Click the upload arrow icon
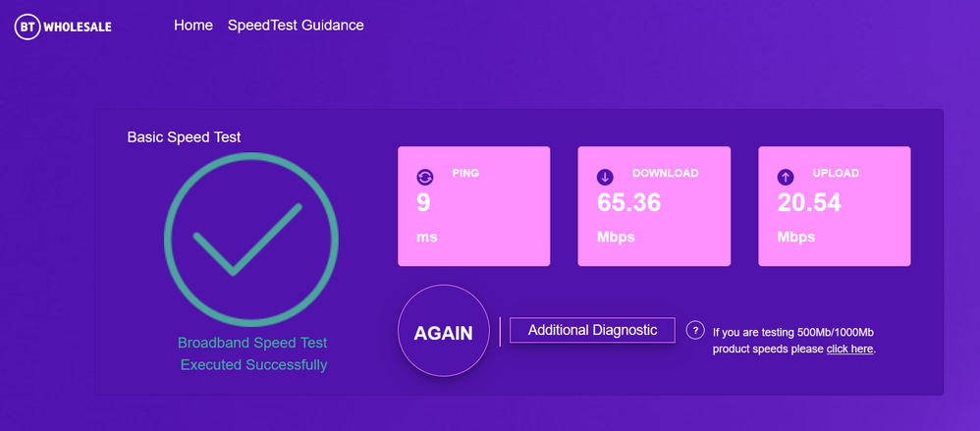This screenshot has height=431, width=980. point(786,178)
